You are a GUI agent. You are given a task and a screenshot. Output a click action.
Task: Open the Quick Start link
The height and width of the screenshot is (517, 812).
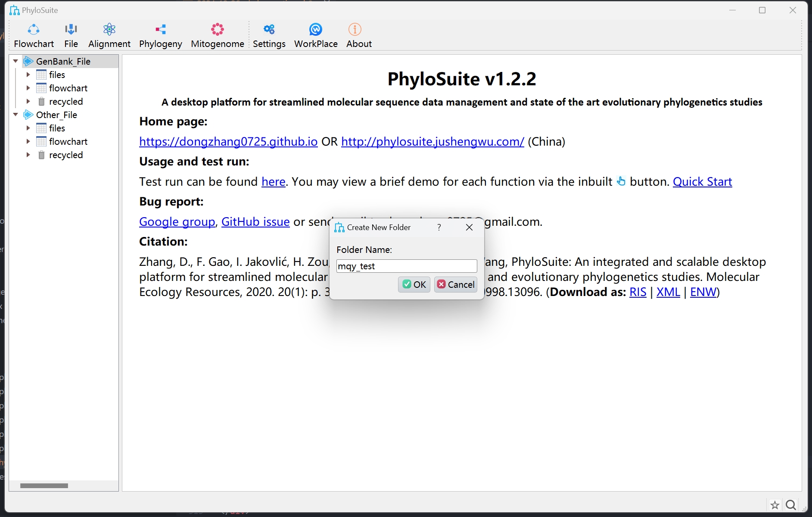[x=702, y=181]
